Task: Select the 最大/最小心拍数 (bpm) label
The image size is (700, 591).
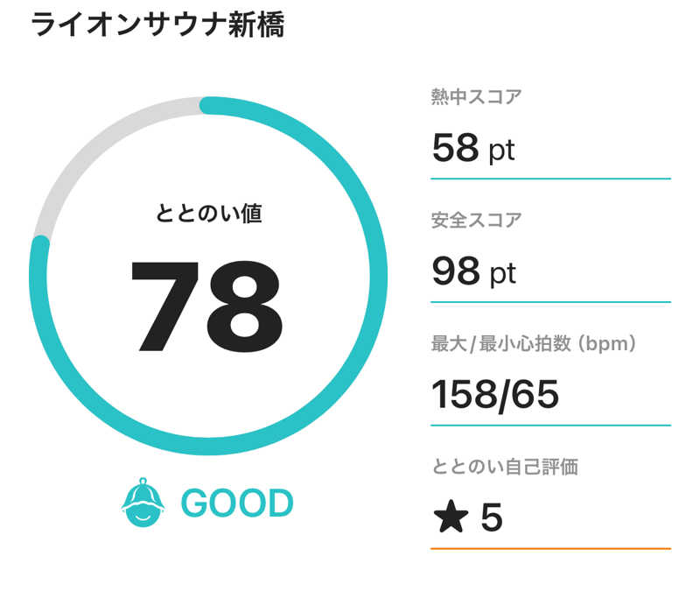Action: click(x=534, y=343)
